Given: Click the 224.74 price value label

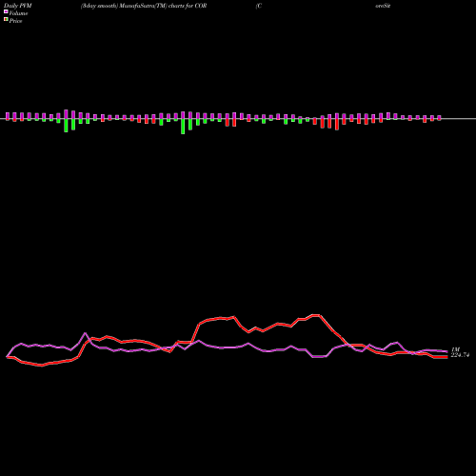Looking at the screenshot, I should (460, 355).
